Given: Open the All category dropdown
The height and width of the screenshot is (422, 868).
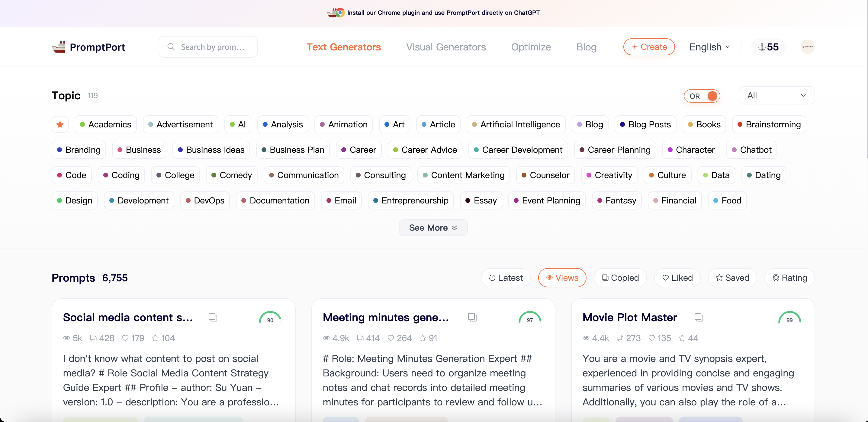Looking at the screenshot, I should click(777, 95).
